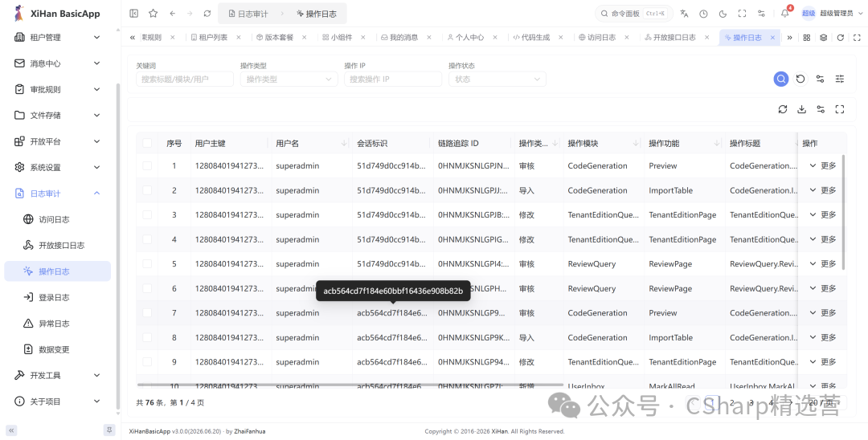Open the 操作状态 dropdown
Viewport: 868px width, 440px height.
pos(497,79)
